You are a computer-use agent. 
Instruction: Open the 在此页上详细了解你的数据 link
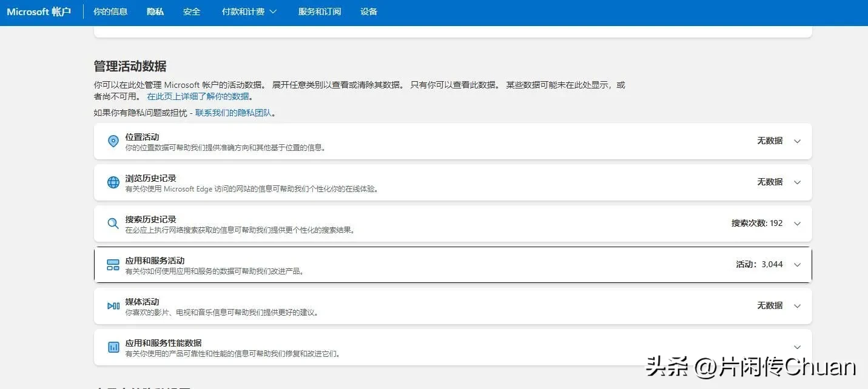tap(198, 96)
